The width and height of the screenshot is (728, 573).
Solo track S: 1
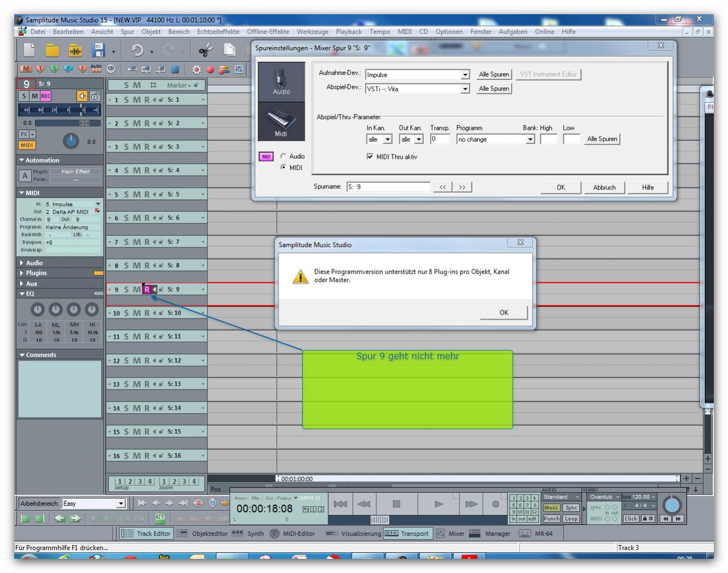tap(126, 100)
